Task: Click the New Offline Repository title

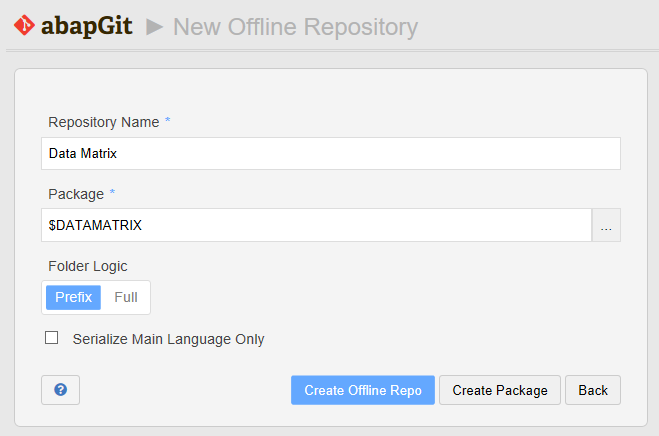Action: pyautogui.click(x=295, y=27)
